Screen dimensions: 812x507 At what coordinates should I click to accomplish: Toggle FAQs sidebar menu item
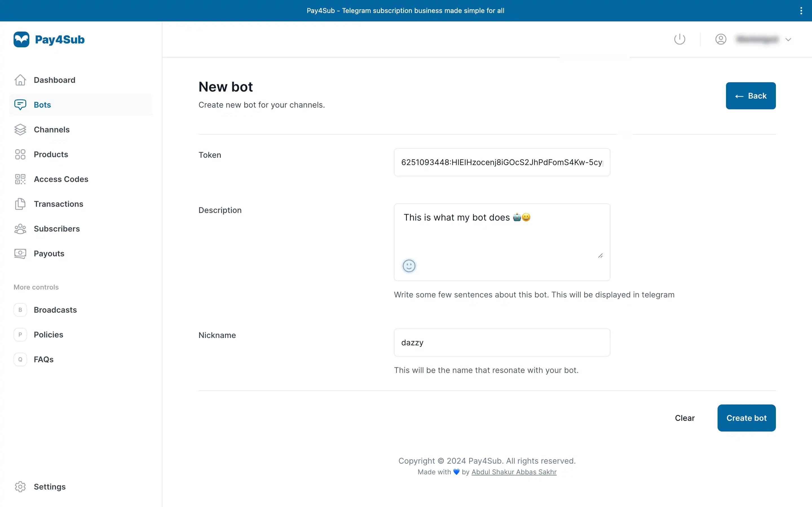[44, 359]
